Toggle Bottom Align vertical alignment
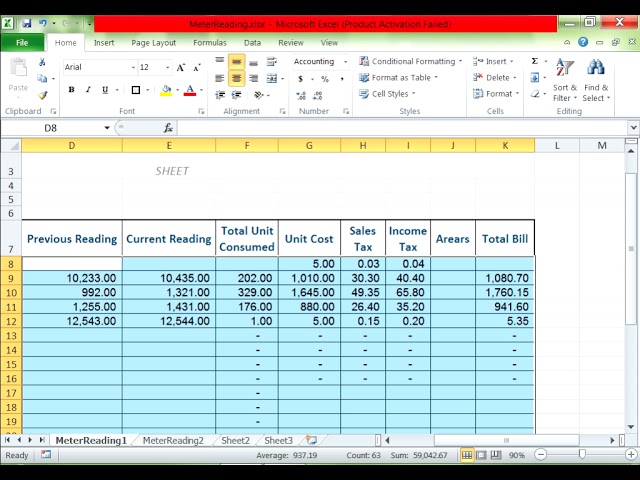The width and height of the screenshot is (640, 480). [253, 62]
